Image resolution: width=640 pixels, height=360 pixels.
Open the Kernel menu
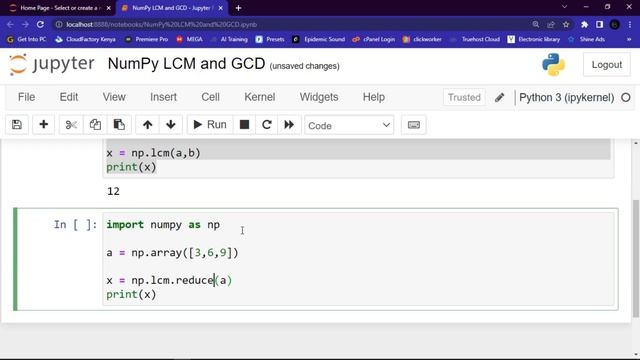tap(260, 97)
